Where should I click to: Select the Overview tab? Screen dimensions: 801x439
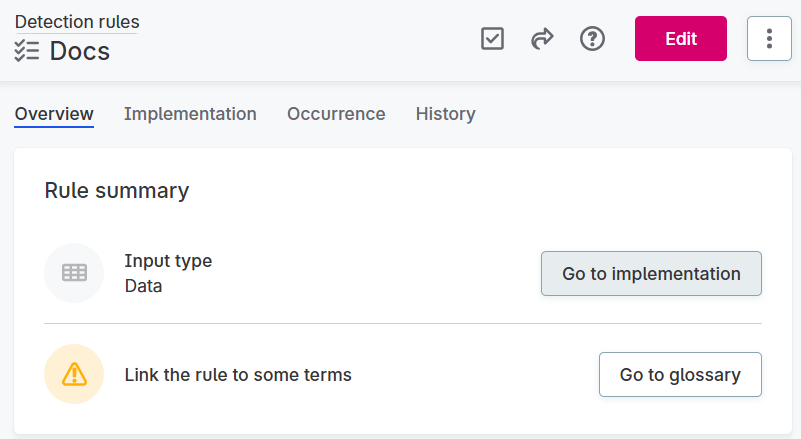tap(54, 114)
